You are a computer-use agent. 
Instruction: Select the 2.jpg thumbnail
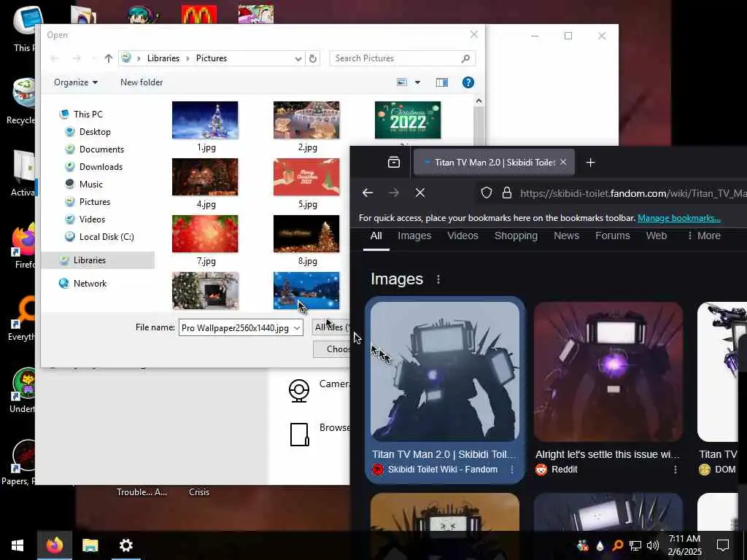pos(306,120)
